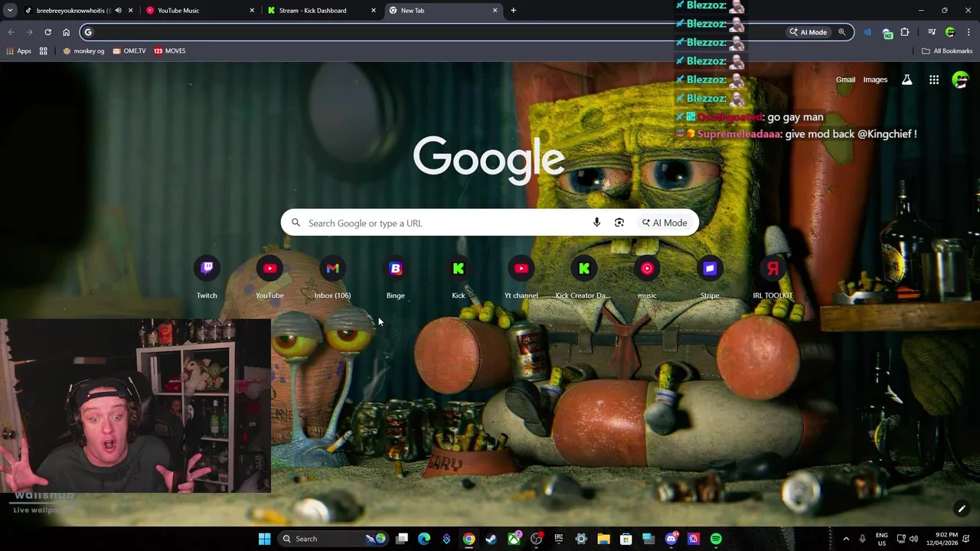Viewport: 980px width, 551px height.
Task: Open Epic Games Launcher from the taskbar
Action: pyautogui.click(x=559, y=539)
